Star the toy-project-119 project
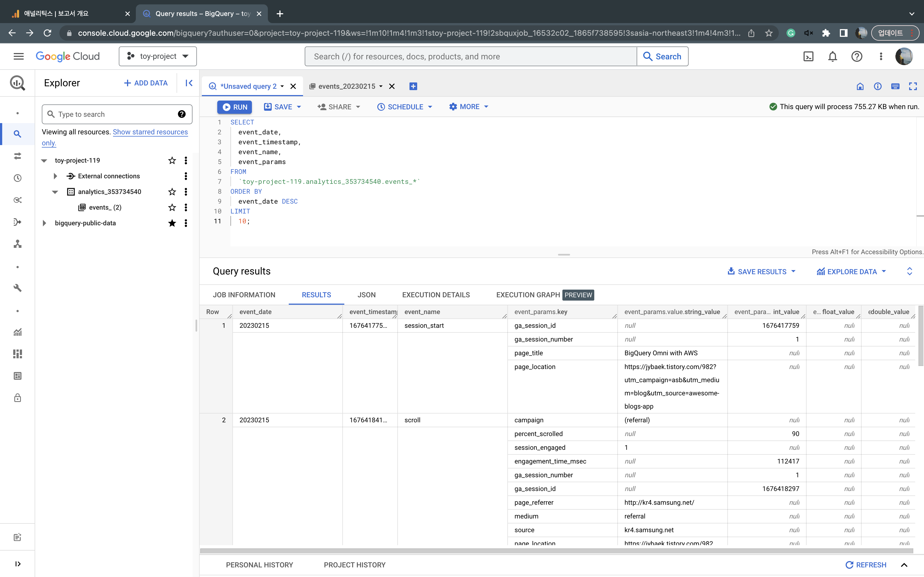 [x=172, y=160]
